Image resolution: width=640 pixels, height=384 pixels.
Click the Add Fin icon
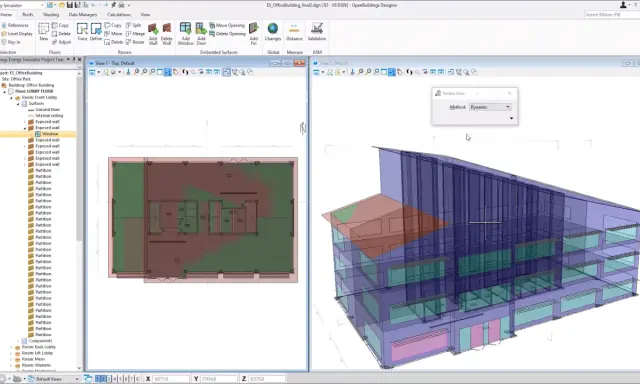[253, 29]
